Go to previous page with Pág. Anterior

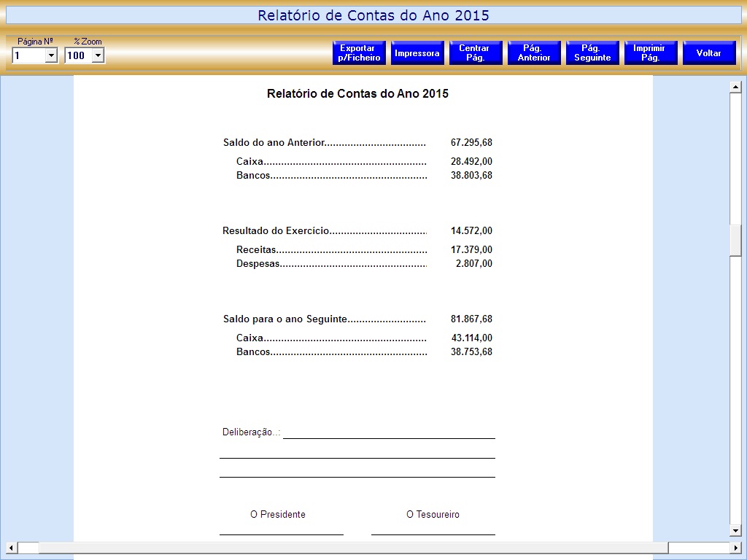tap(534, 53)
